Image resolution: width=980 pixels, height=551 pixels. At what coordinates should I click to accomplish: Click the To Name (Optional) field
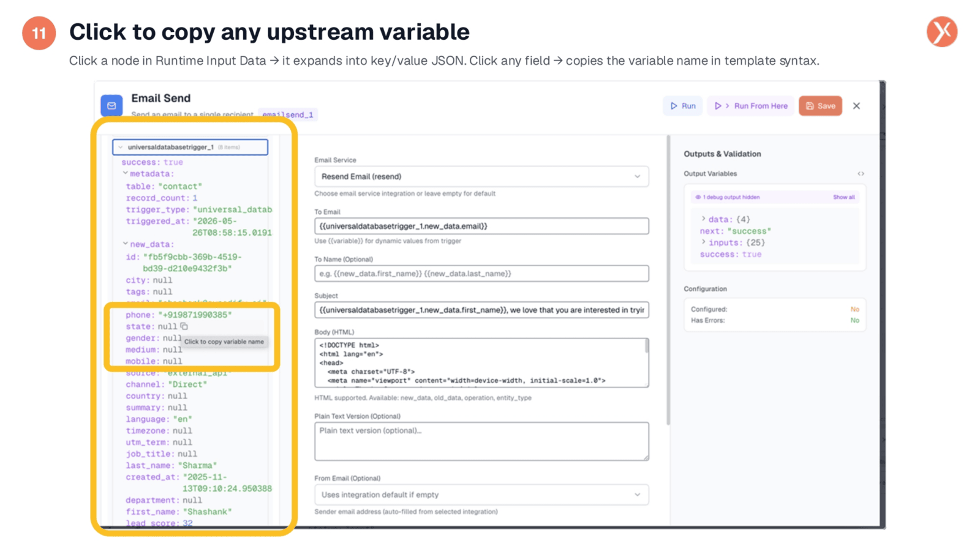point(481,274)
